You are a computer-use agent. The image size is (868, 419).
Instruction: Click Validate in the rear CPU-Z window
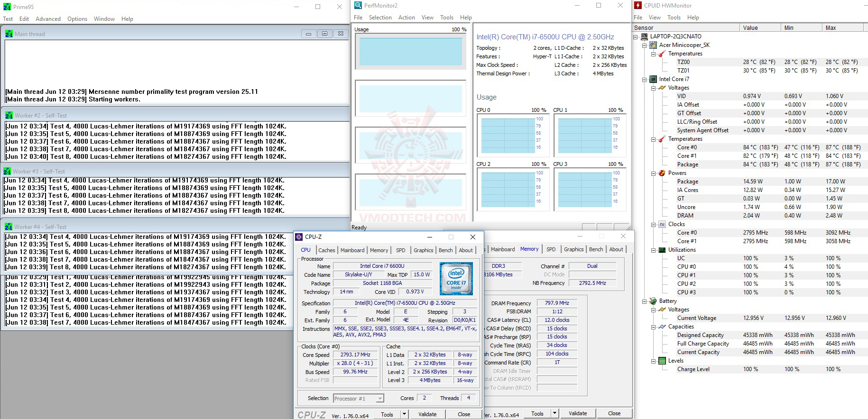pyautogui.click(x=578, y=413)
